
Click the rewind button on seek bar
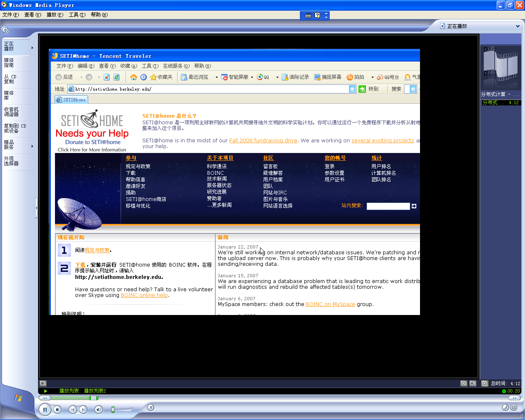coord(44,398)
